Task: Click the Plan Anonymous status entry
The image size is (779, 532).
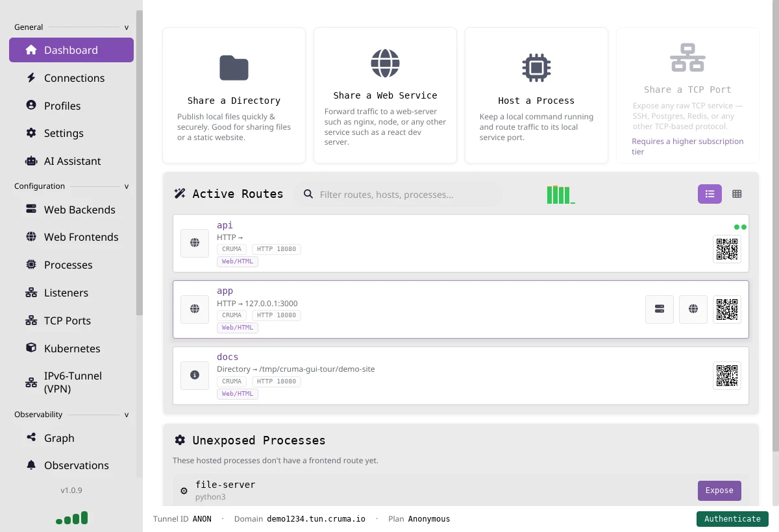Action: [x=419, y=519]
